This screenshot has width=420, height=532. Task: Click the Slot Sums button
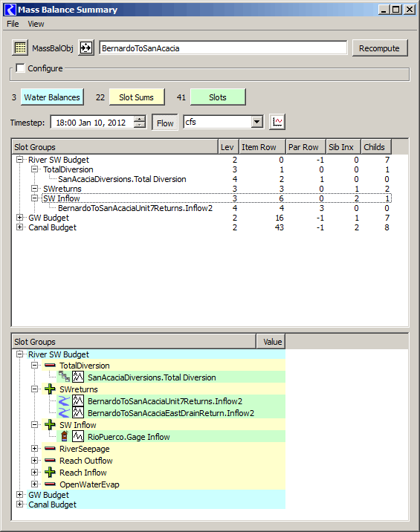[x=137, y=97]
